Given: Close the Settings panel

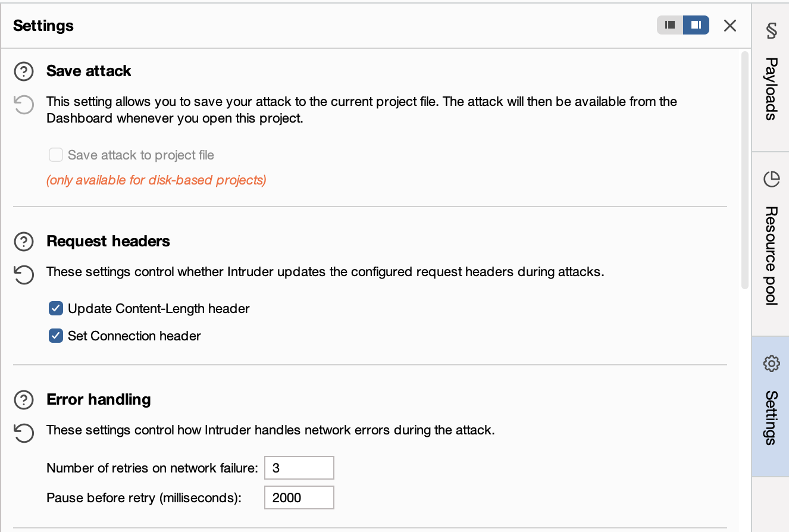Looking at the screenshot, I should (x=730, y=26).
